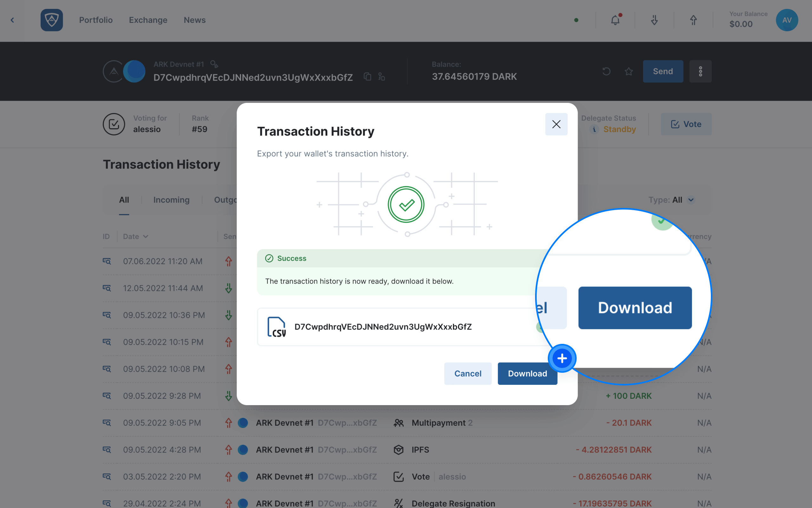This screenshot has width=812, height=508.
Task: Click the amount - 0.86260546 DARK
Action: point(612,477)
